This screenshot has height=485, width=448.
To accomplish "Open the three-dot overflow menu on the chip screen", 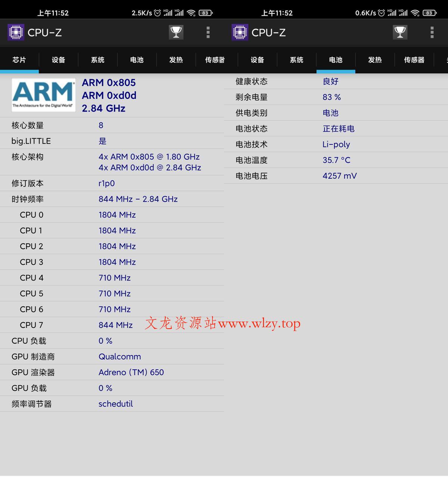I will pyautogui.click(x=208, y=32).
